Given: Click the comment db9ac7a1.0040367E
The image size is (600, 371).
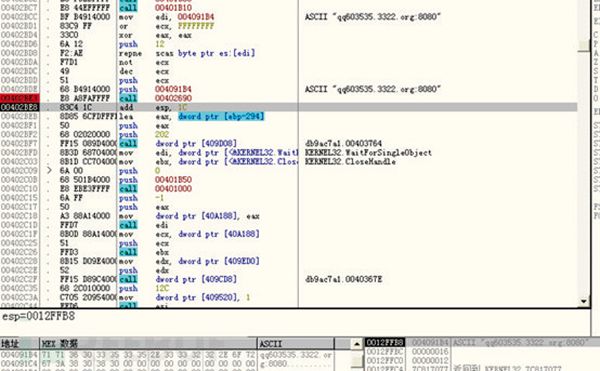Looking at the screenshot, I should (x=343, y=280).
